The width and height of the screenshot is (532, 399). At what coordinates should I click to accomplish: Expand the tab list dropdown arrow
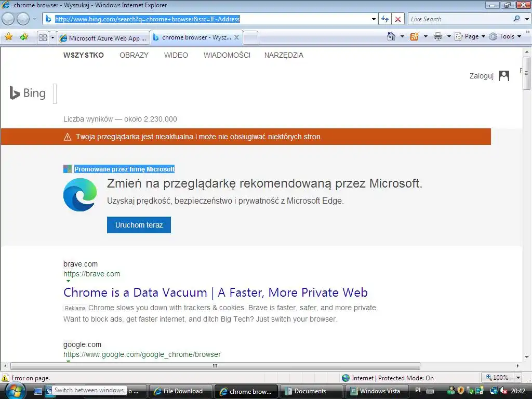[x=52, y=37]
